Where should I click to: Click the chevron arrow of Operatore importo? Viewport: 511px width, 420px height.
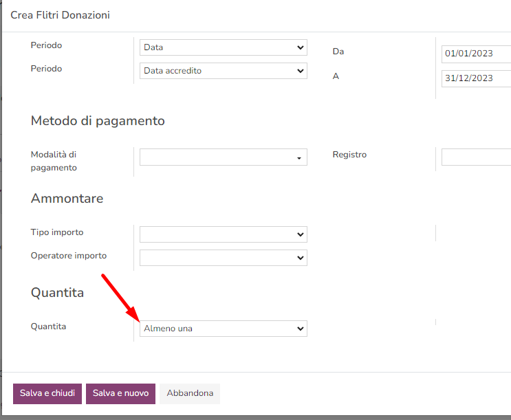301,258
